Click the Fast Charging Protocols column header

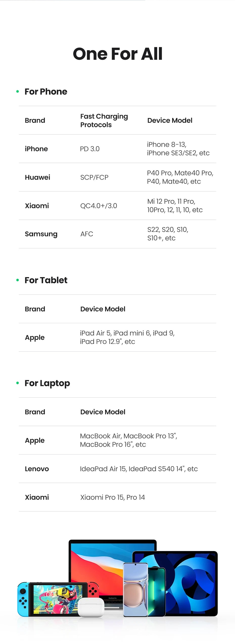pyautogui.click(x=104, y=120)
